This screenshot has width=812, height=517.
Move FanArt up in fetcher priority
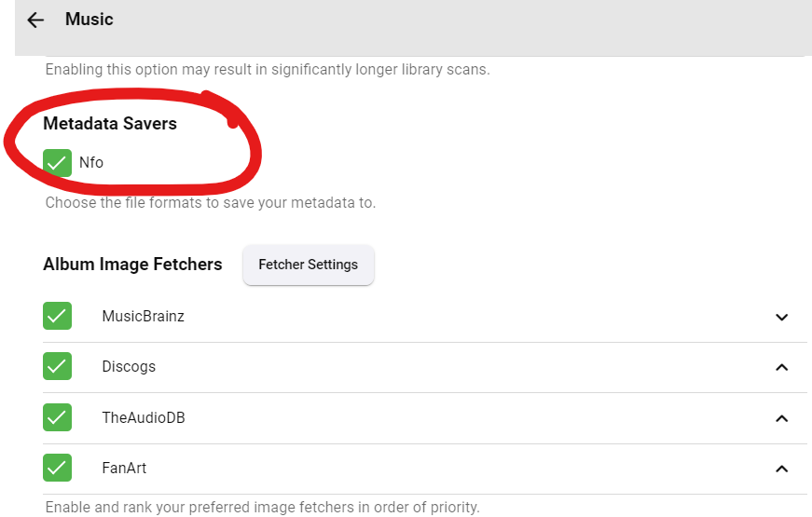pos(781,469)
